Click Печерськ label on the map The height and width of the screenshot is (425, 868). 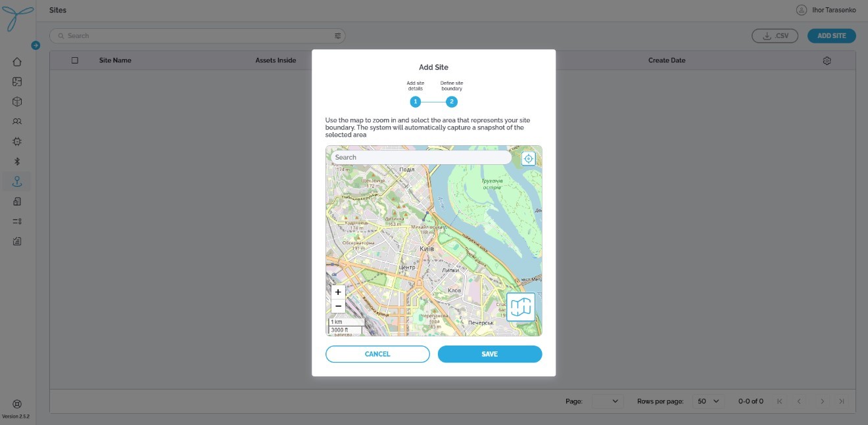coord(481,323)
